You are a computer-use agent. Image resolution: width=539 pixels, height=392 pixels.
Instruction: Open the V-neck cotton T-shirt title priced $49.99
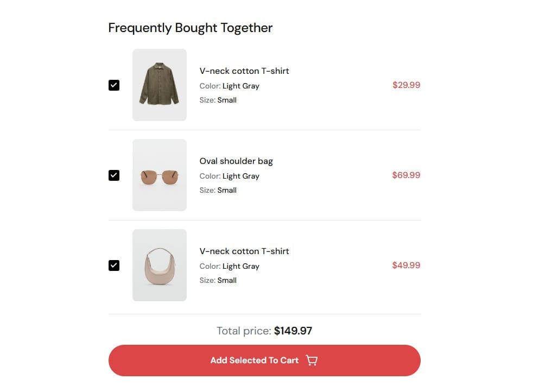point(244,251)
